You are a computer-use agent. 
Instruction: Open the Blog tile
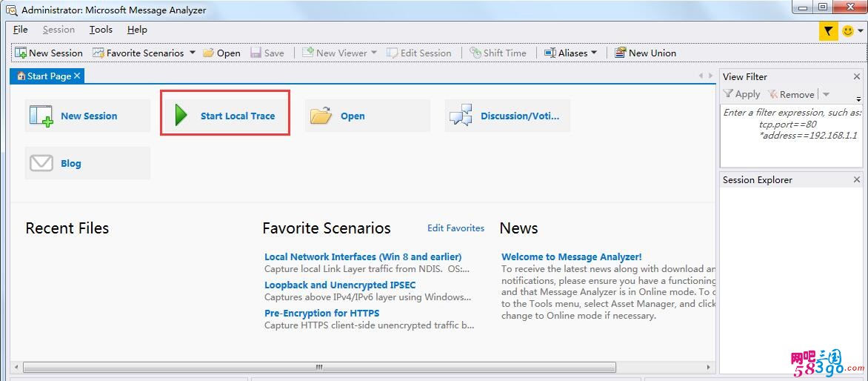[87, 163]
